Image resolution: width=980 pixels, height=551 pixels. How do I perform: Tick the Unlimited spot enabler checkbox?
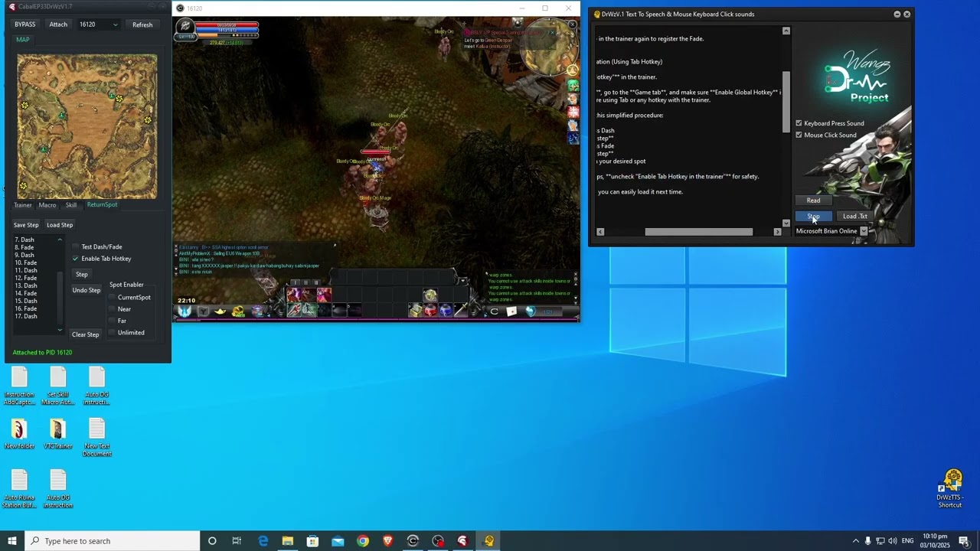(x=112, y=332)
